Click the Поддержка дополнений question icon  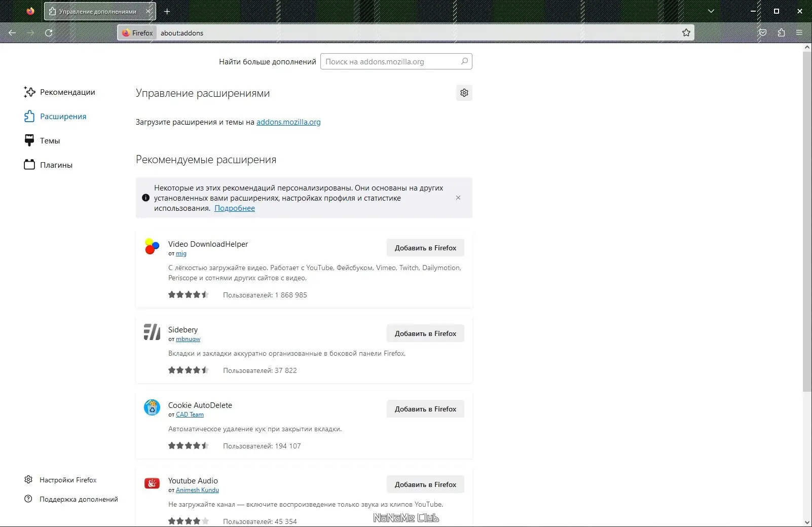pyautogui.click(x=28, y=499)
